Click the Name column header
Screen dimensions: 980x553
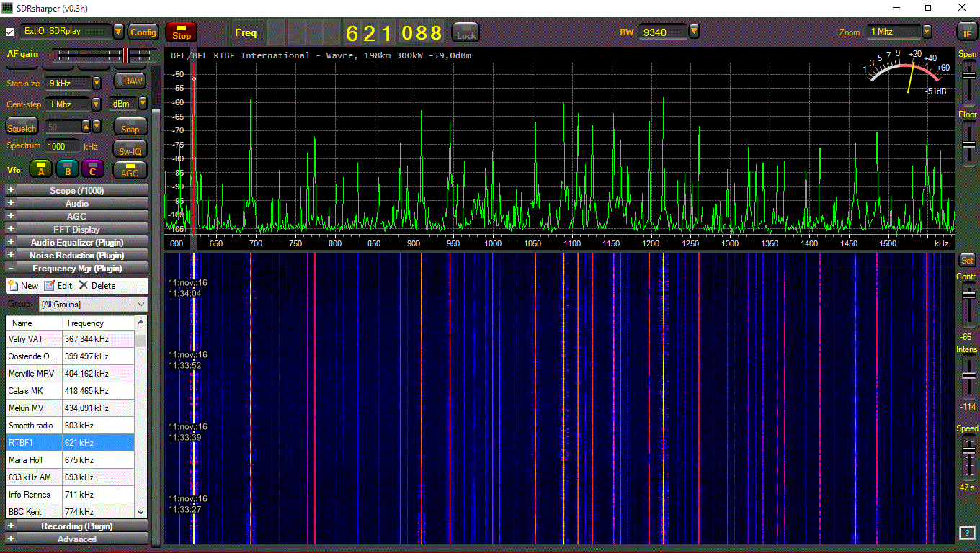[x=33, y=323]
